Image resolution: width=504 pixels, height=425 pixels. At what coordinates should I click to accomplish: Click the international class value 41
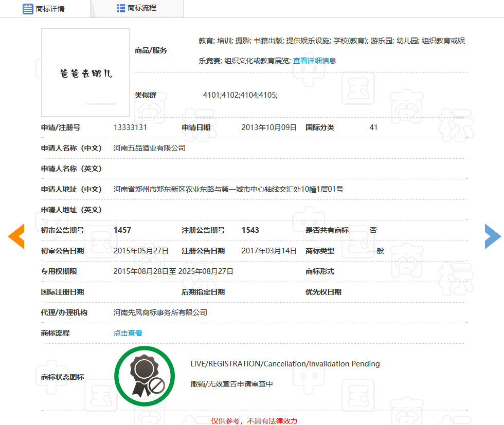click(373, 127)
